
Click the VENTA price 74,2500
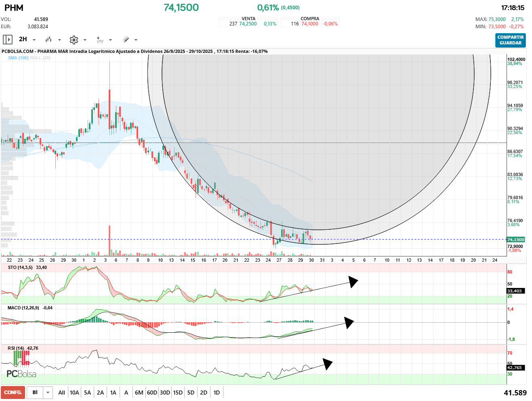(248, 24)
